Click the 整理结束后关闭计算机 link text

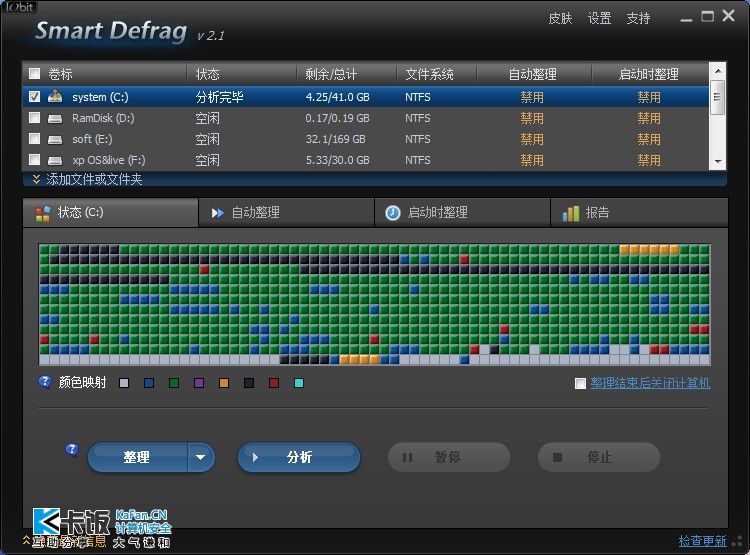pos(650,383)
